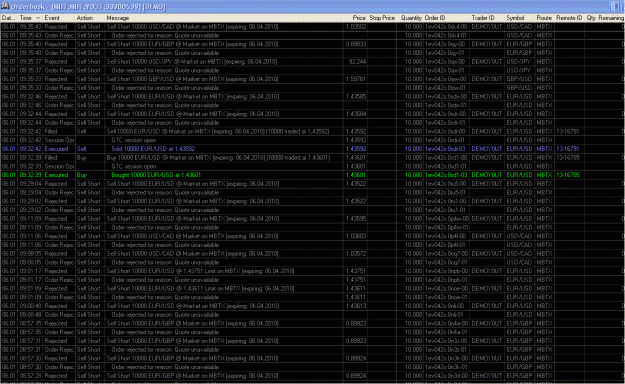Click price cell 1.43584
Viewport: 625px width, 384px height.
click(356, 114)
